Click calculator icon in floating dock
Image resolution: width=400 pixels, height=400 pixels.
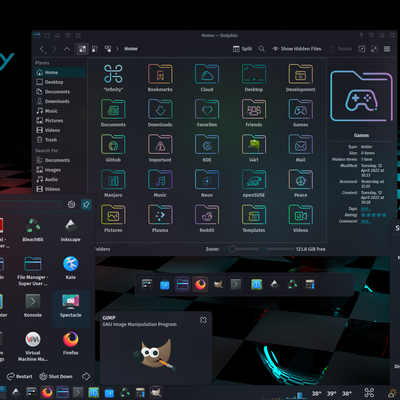pyautogui.click(x=310, y=284)
